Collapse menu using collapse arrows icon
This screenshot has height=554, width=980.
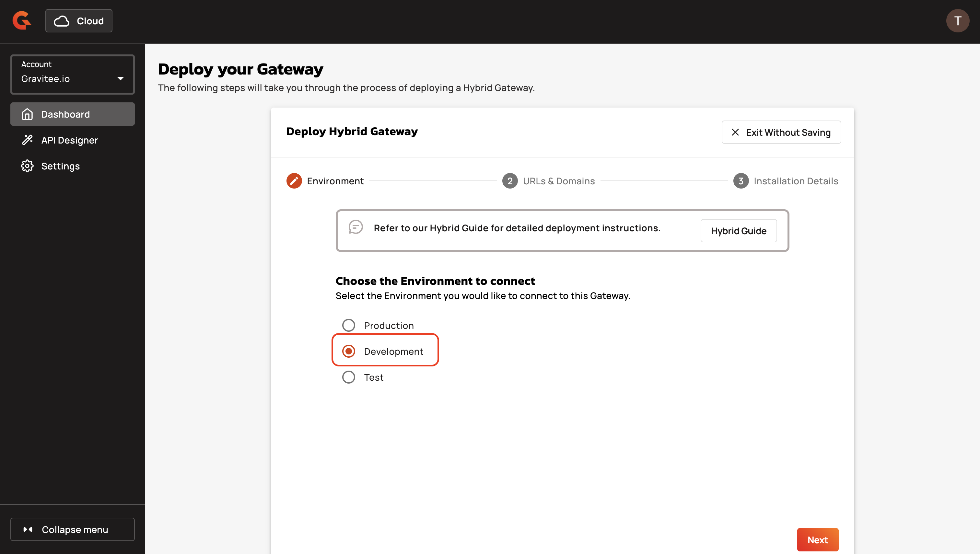[x=28, y=529]
